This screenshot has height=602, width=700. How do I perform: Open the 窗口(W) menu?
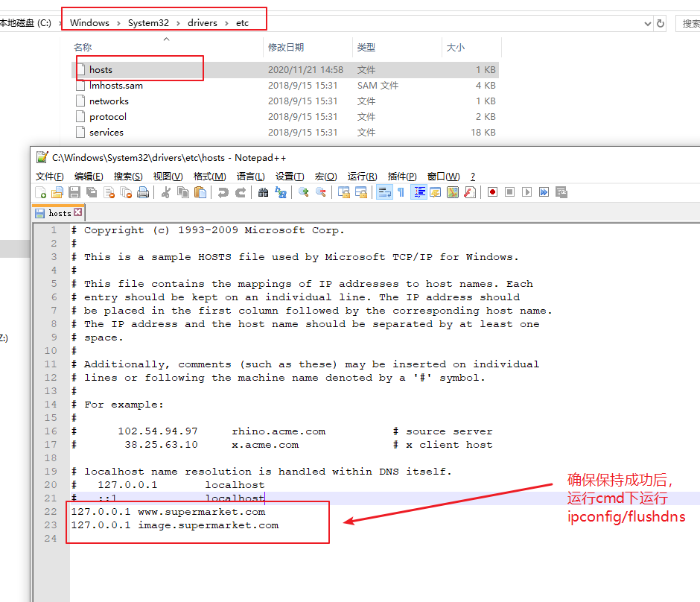(443, 177)
